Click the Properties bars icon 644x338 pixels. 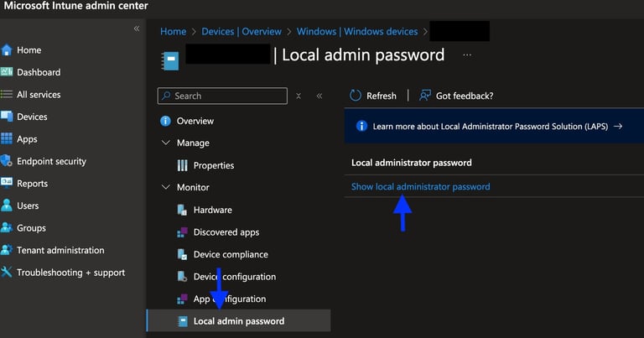click(x=182, y=165)
